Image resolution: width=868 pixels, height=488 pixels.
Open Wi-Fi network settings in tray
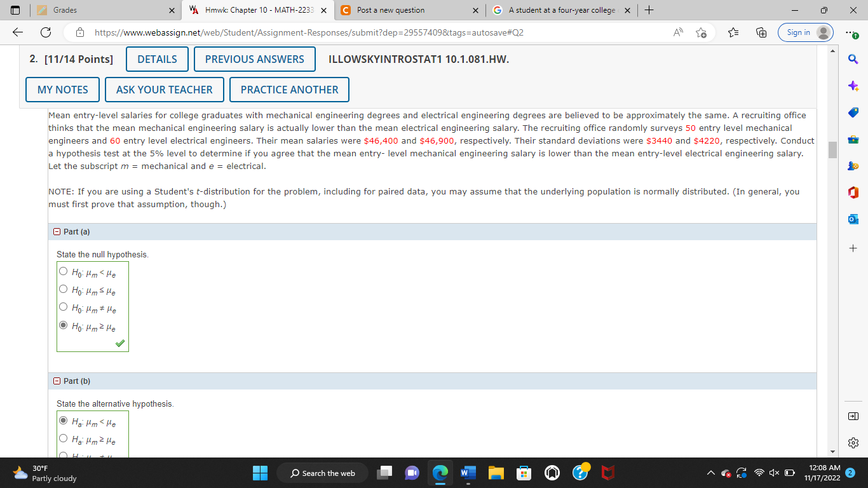pyautogui.click(x=758, y=473)
